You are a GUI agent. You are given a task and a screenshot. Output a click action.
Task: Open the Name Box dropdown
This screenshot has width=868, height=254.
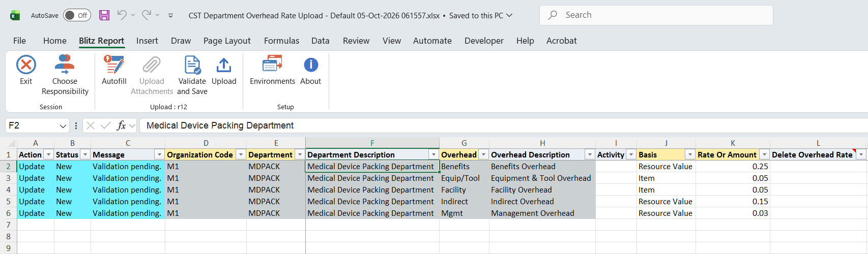point(63,125)
